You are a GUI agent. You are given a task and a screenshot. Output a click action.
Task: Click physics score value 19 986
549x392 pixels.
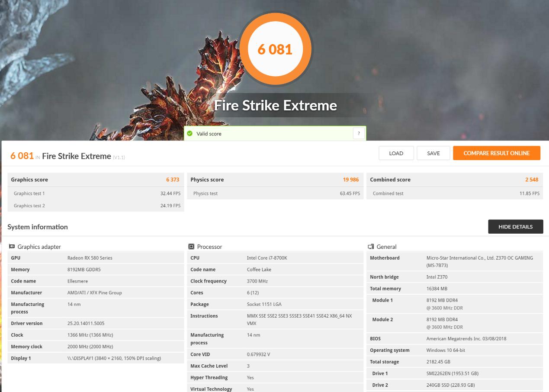click(351, 180)
